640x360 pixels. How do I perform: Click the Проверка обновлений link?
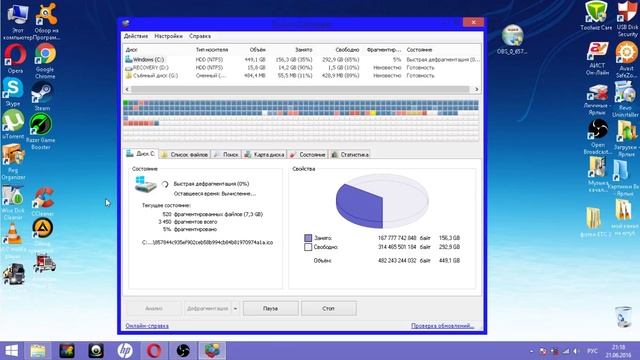[442, 326]
